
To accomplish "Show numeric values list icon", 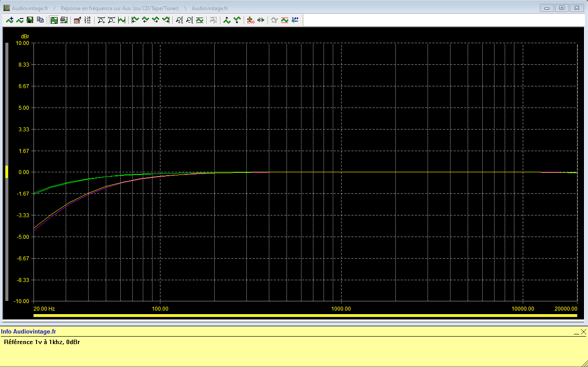I will 87,20.
